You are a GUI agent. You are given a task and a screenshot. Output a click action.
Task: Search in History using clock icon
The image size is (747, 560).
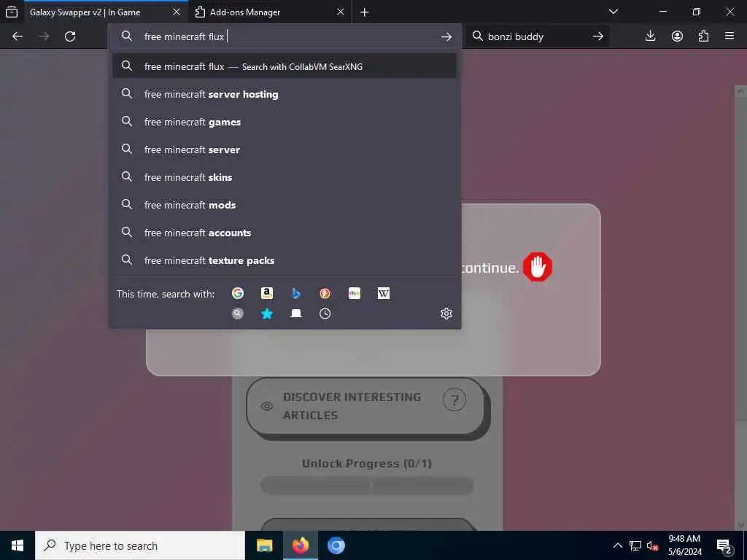[325, 314]
